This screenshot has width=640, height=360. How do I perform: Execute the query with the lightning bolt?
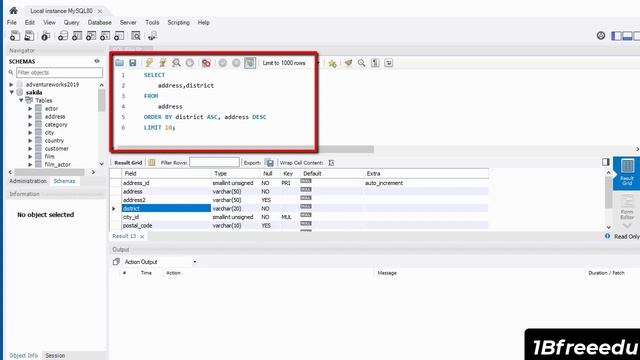coord(149,63)
